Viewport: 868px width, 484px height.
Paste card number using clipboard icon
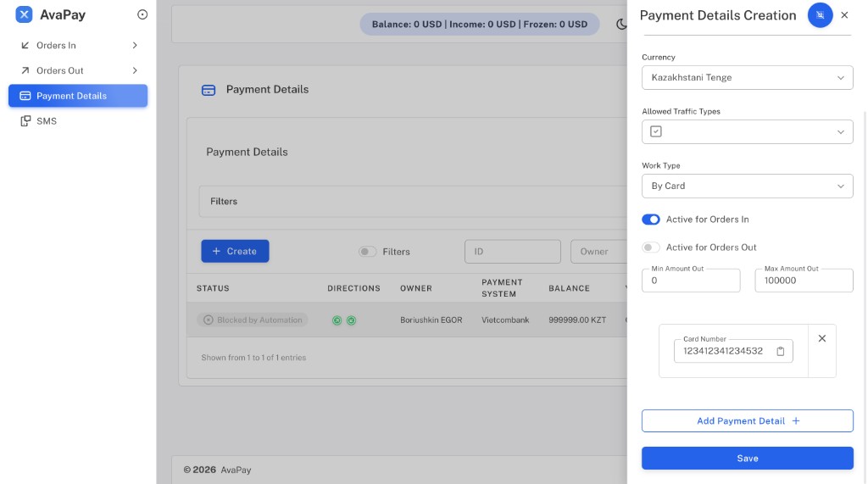(780, 351)
